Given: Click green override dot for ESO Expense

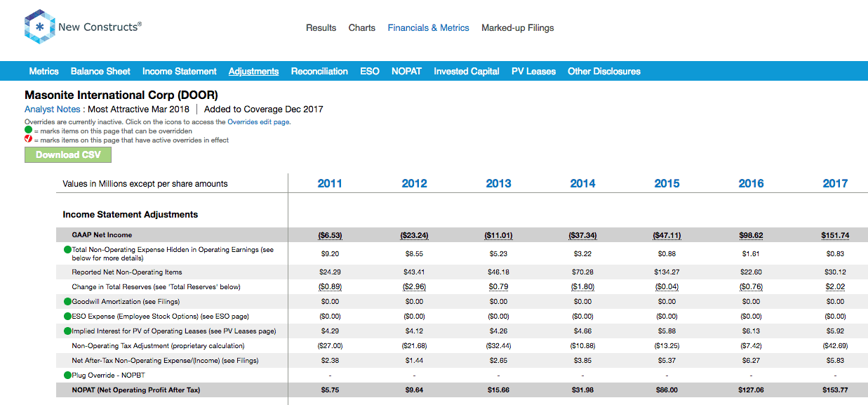Looking at the screenshot, I should pyautogui.click(x=67, y=317).
